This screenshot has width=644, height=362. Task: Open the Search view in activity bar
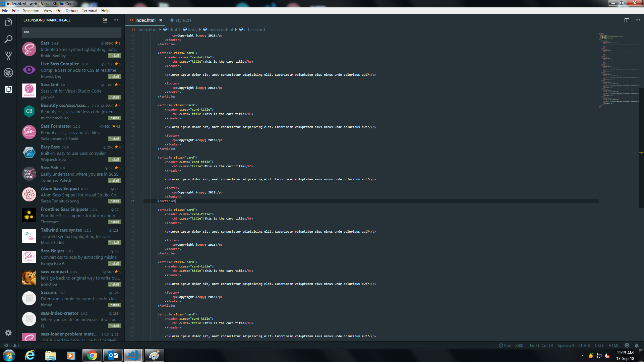(x=8, y=39)
